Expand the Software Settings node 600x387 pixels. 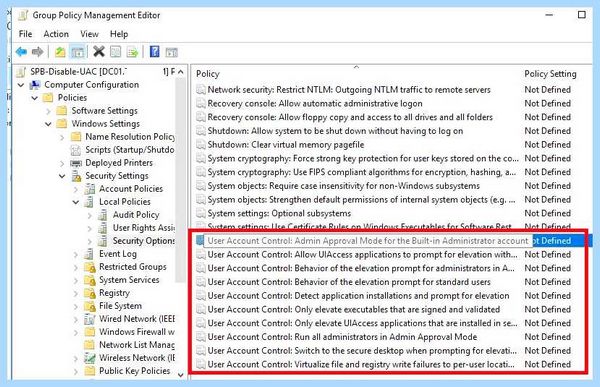click(49, 111)
